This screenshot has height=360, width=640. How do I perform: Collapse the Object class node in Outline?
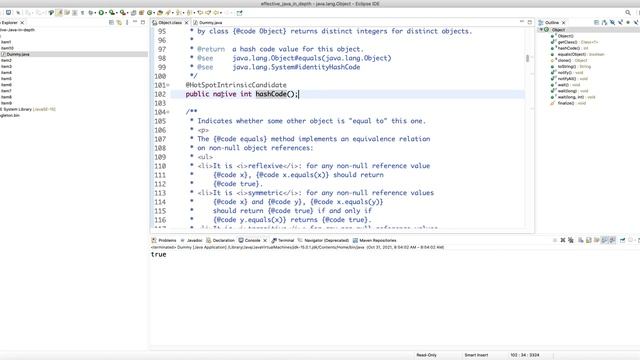[x=541, y=30]
